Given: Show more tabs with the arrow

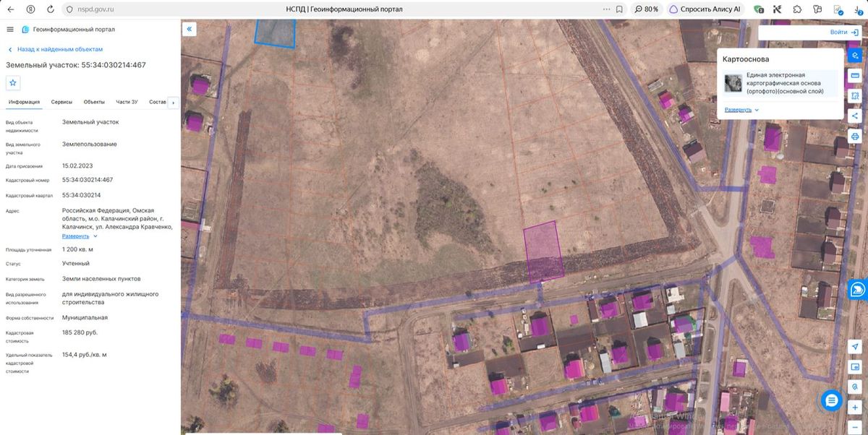Looking at the screenshot, I should [x=172, y=103].
